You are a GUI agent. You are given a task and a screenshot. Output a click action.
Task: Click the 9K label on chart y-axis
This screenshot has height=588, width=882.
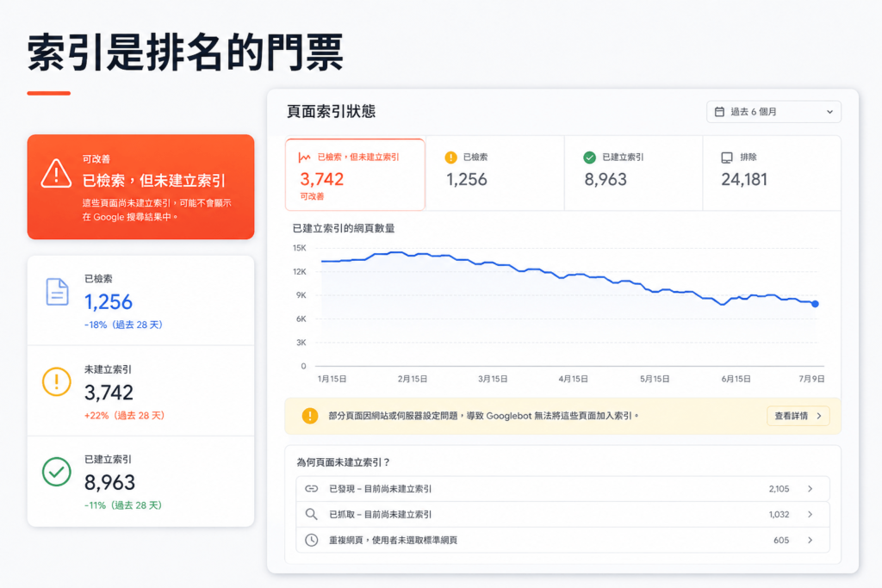pos(301,295)
